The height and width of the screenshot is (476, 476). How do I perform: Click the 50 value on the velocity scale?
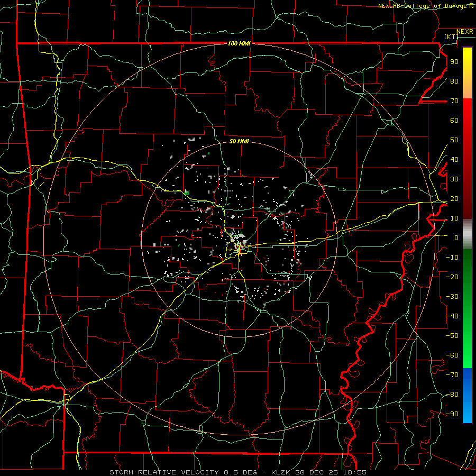point(454,140)
